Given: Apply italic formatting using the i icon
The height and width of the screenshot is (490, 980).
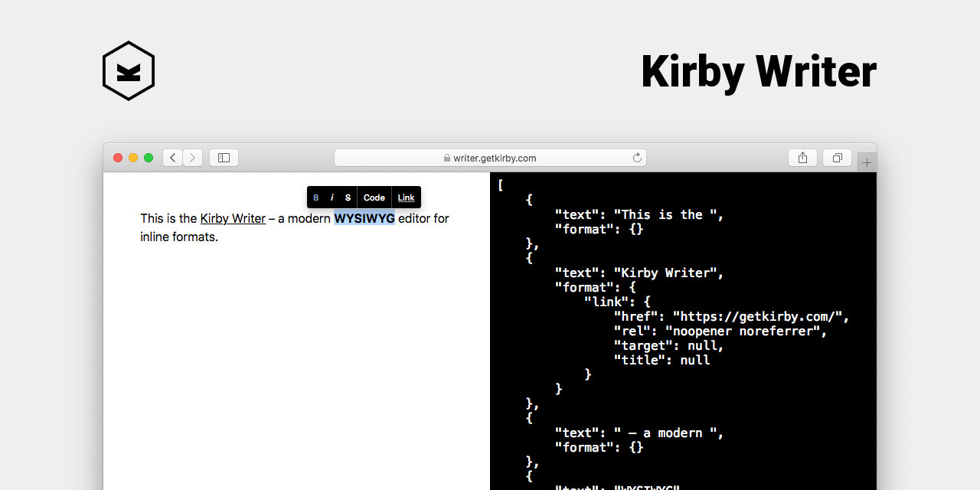Looking at the screenshot, I should [x=332, y=197].
